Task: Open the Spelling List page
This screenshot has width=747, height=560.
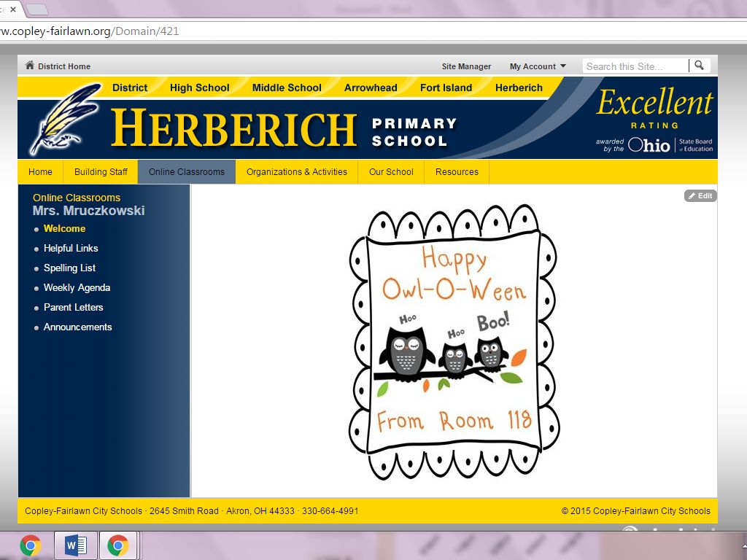Action: coord(69,268)
